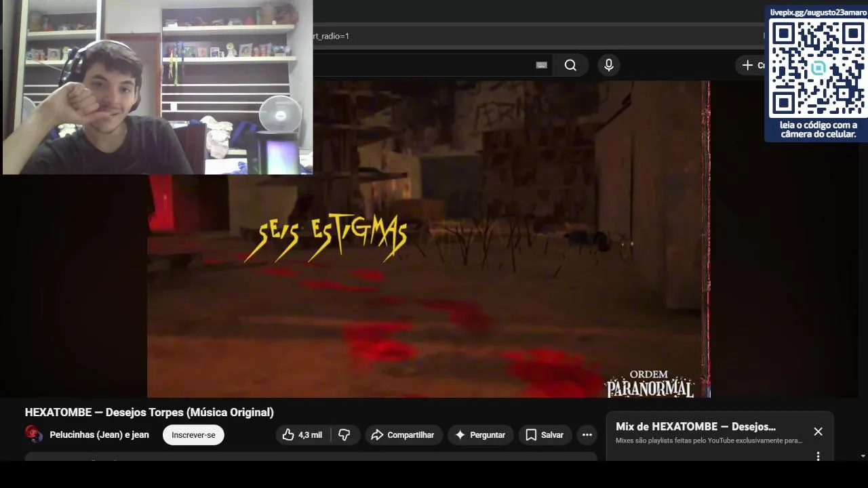Click Compartilhar share button

pos(403,435)
